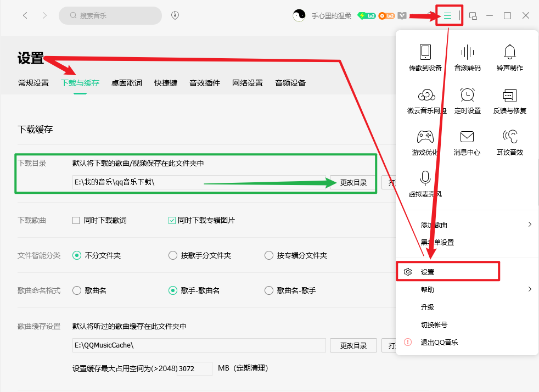Click the grey V badge icon
The width and height of the screenshot is (539, 392).
402,16
